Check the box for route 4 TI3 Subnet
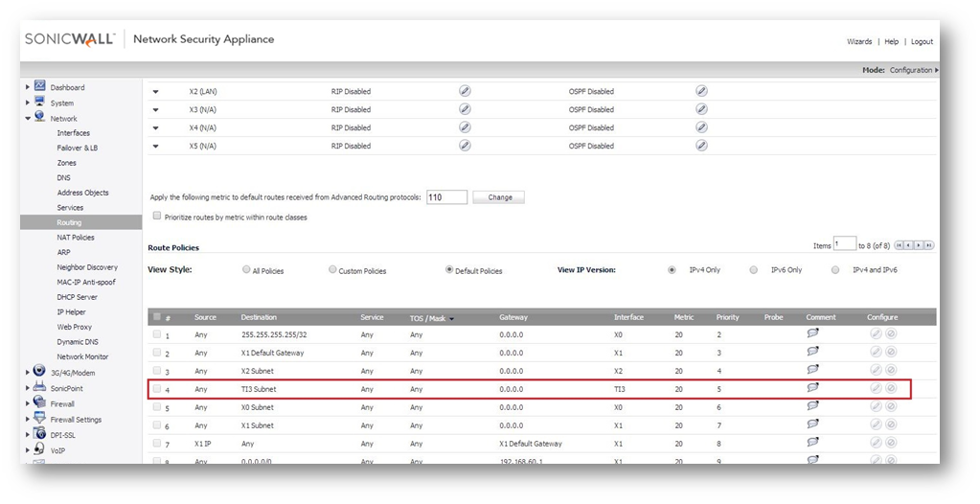This screenshot has width=980, height=504. click(157, 388)
